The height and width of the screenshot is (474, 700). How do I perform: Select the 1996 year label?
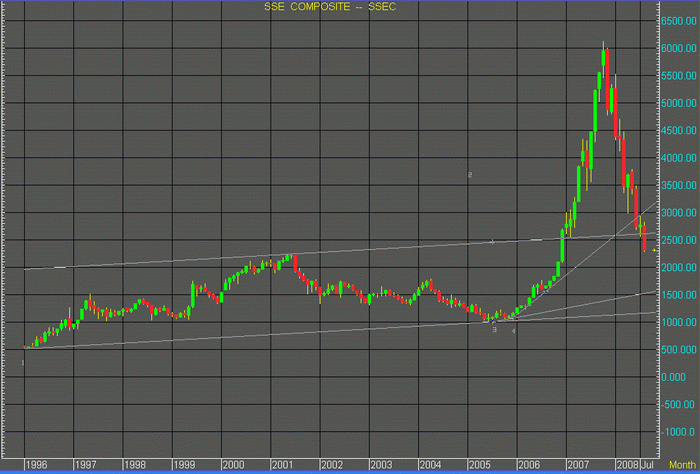tap(36, 465)
